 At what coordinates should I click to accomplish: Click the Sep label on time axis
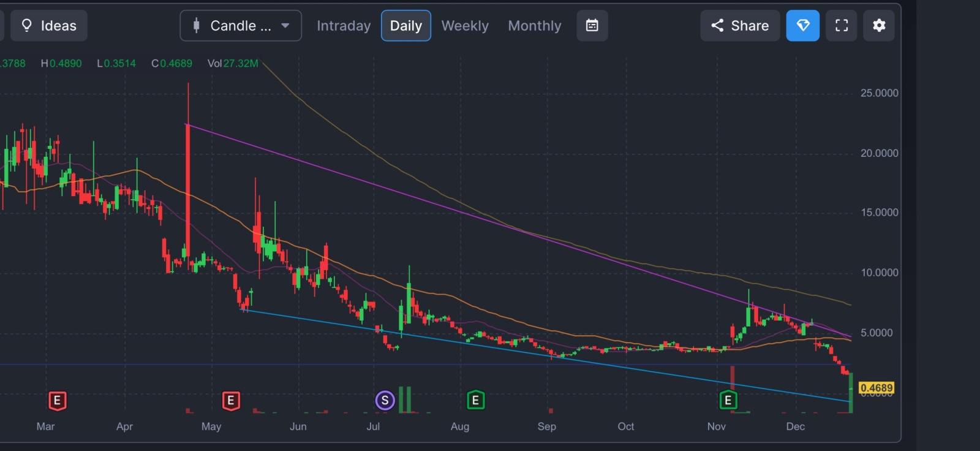click(x=547, y=426)
